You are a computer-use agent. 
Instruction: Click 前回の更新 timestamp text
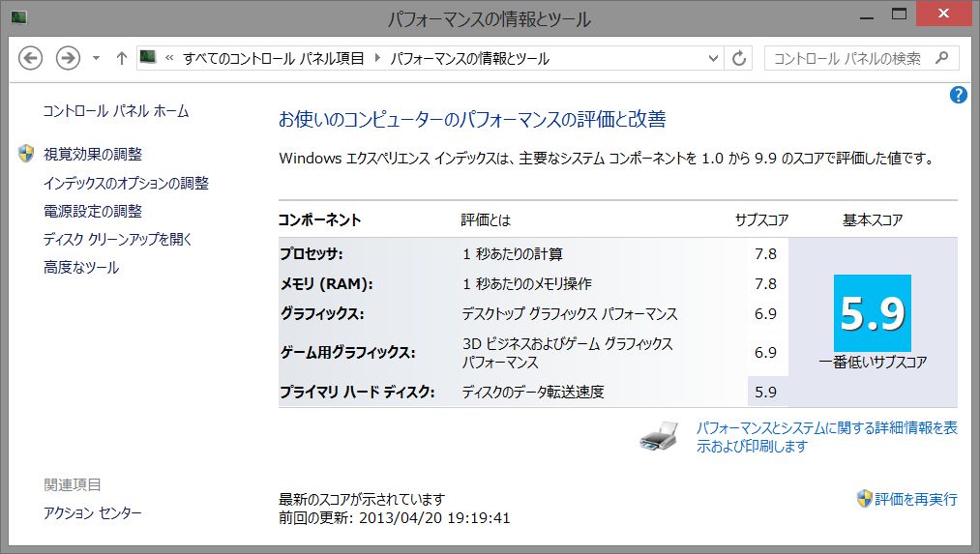pyautogui.click(x=395, y=518)
